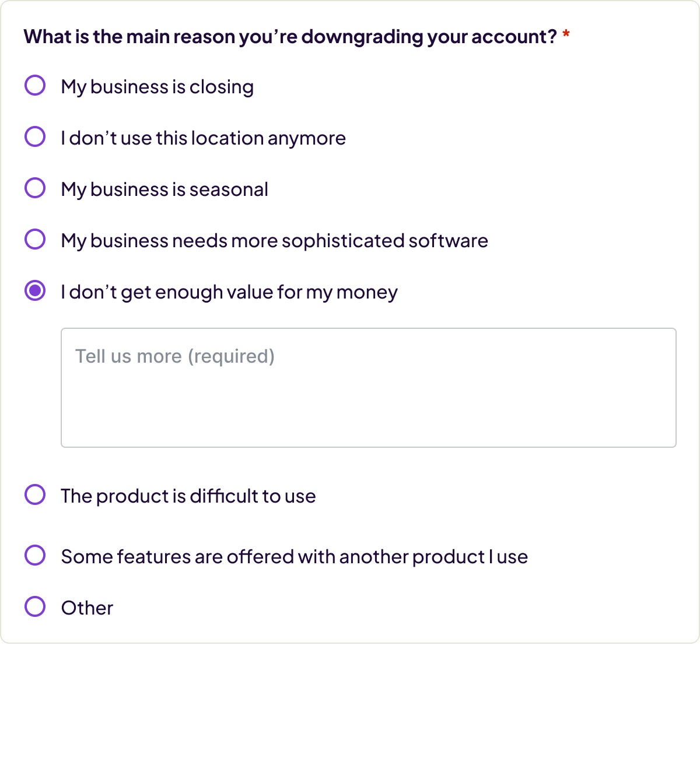Click the "Some features are offered with another product" label

click(x=294, y=557)
